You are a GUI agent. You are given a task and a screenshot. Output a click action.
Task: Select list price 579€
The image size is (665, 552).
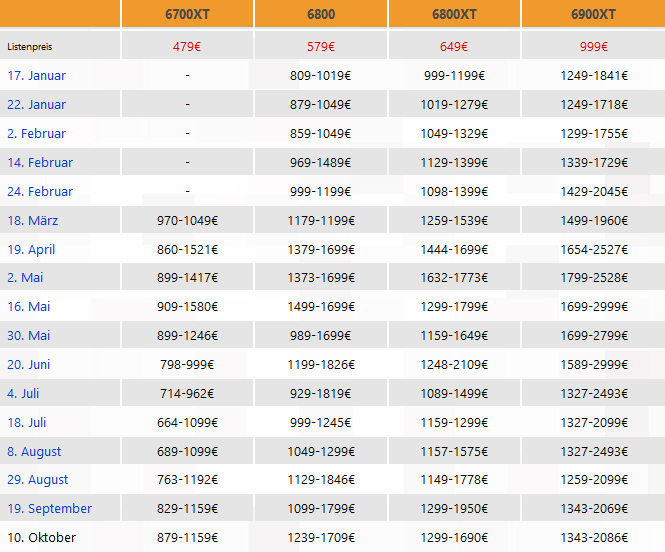click(x=321, y=47)
